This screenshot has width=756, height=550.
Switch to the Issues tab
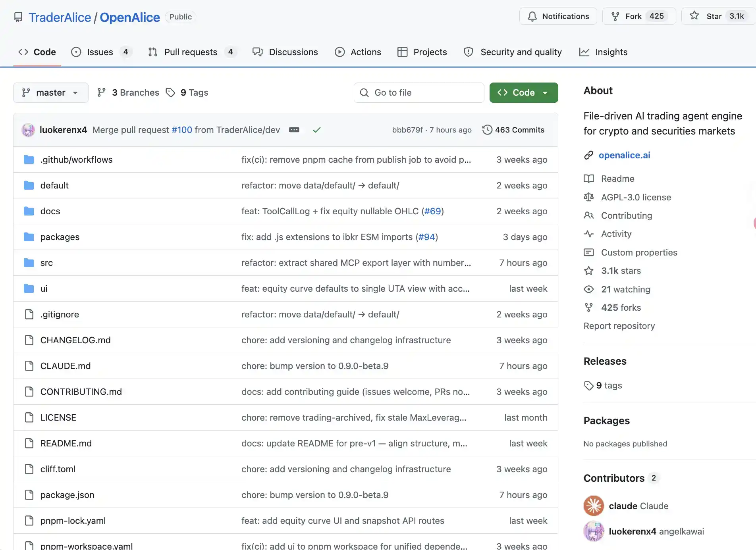click(100, 52)
